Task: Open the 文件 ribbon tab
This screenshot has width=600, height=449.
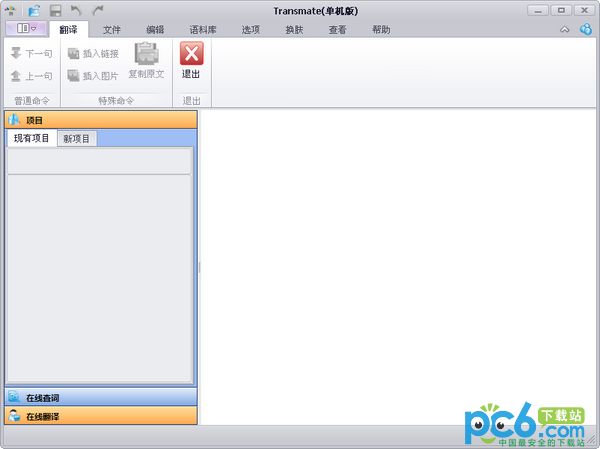Action: tap(112, 29)
